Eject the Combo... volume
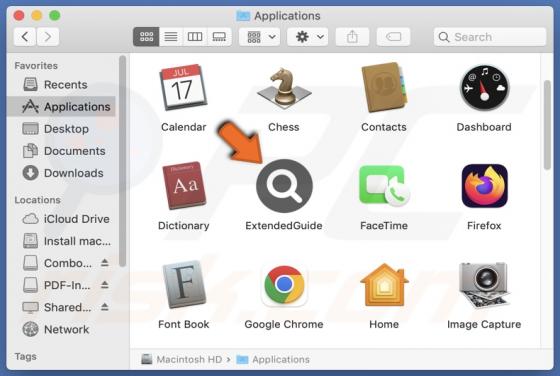This screenshot has height=376, width=560. (x=104, y=263)
